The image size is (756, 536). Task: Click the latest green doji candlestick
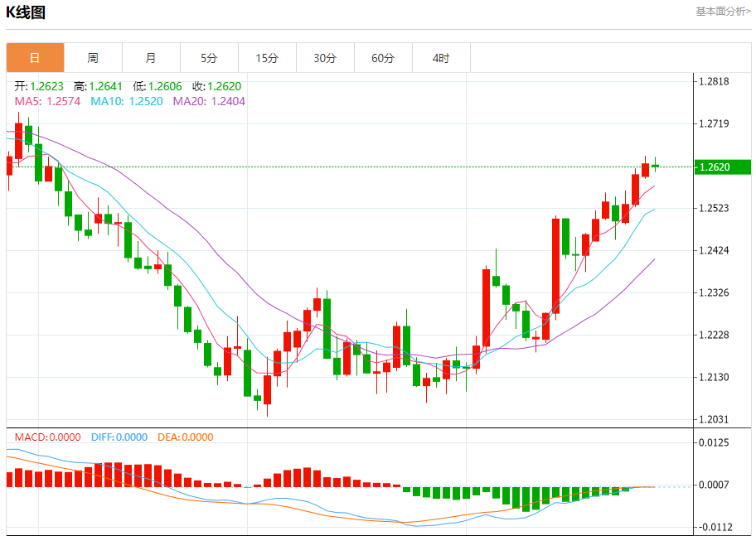pos(655,166)
